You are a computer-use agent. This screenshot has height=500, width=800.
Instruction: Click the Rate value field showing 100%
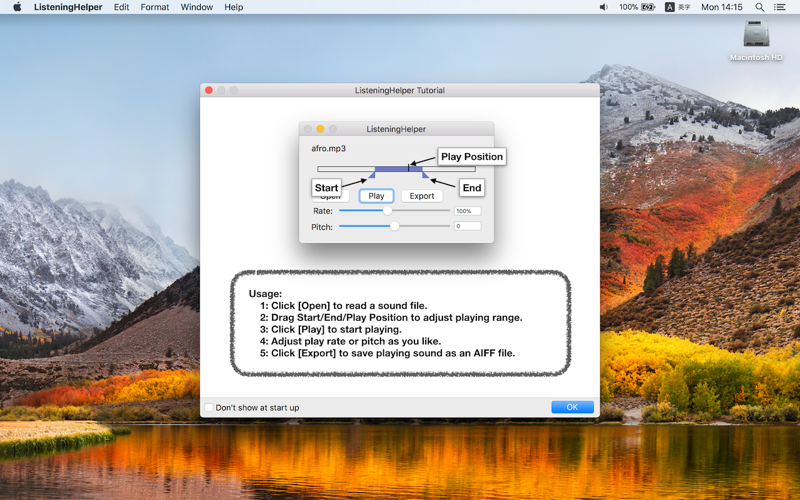pyautogui.click(x=467, y=211)
